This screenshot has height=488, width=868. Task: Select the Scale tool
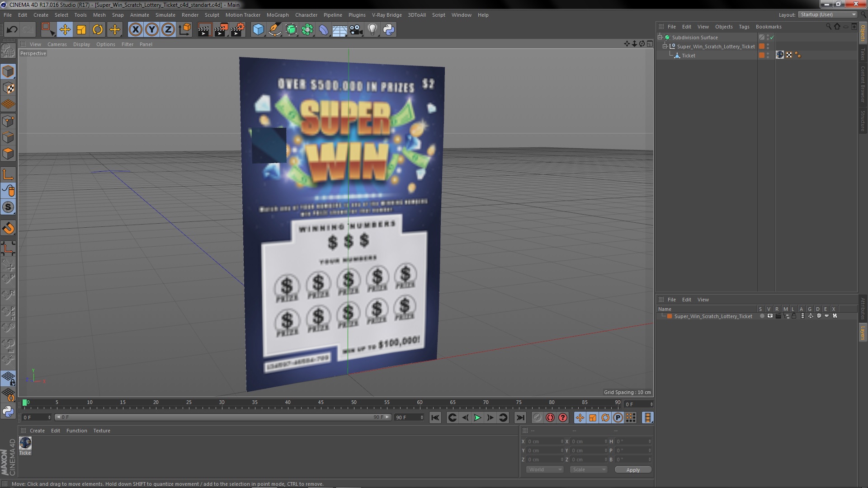click(x=81, y=30)
